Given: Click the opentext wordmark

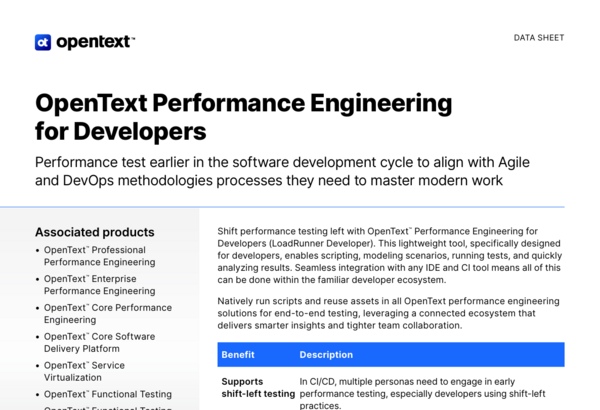Looking at the screenshot, I should [x=95, y=42].
